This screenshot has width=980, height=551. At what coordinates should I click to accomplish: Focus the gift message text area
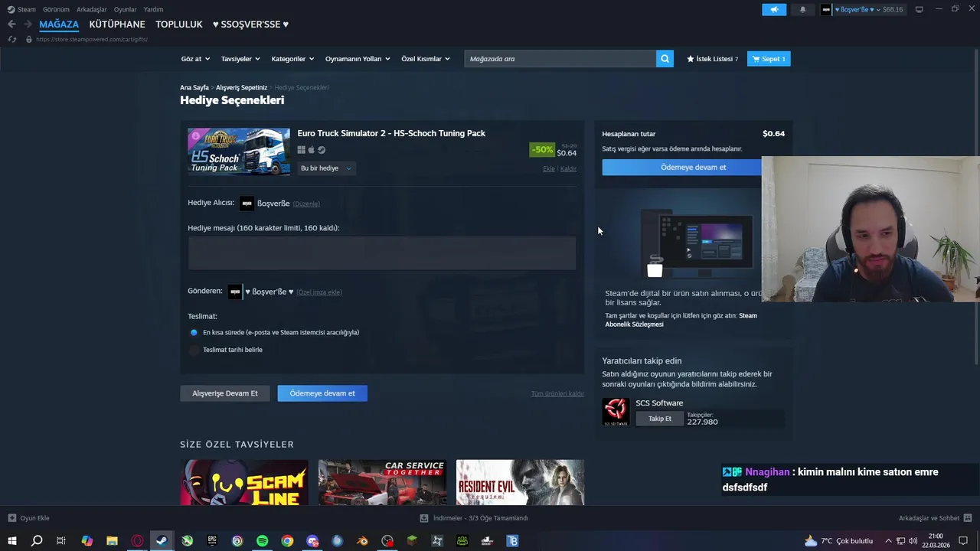[382, 253]
